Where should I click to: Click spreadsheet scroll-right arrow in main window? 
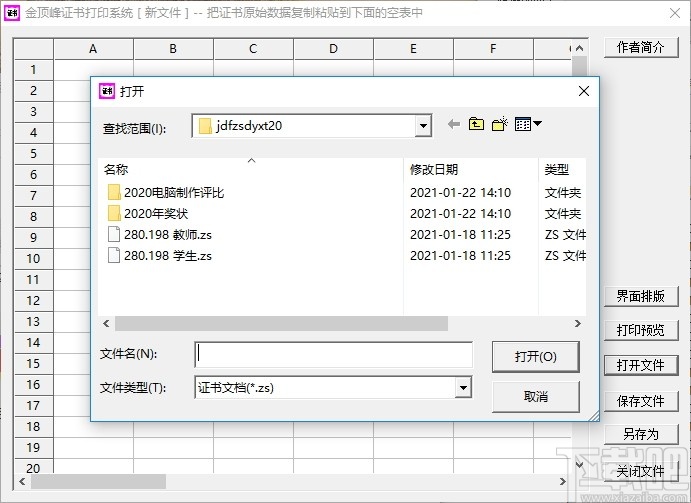pyautogui.click(x=563, y=481)
